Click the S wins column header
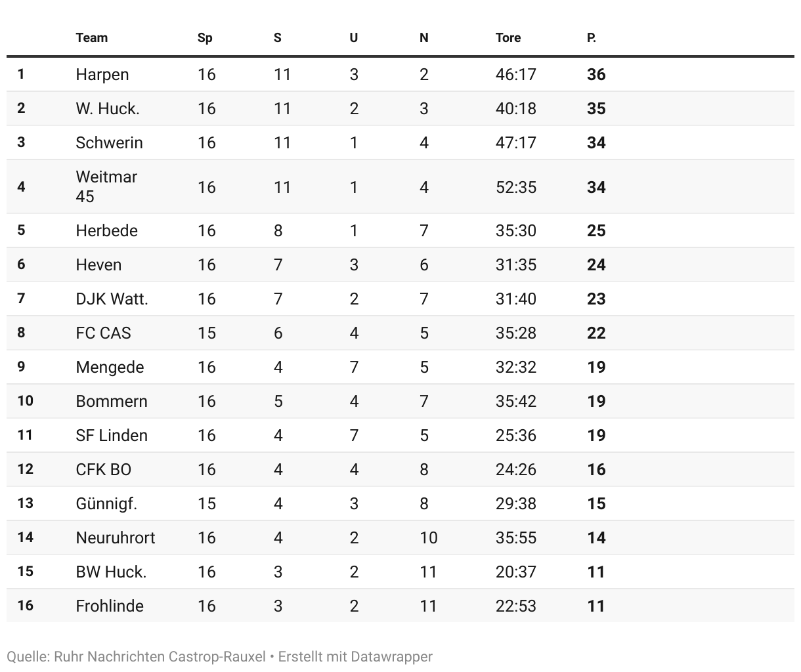Screen dimensions: 801x672 (x=277, y=37)
